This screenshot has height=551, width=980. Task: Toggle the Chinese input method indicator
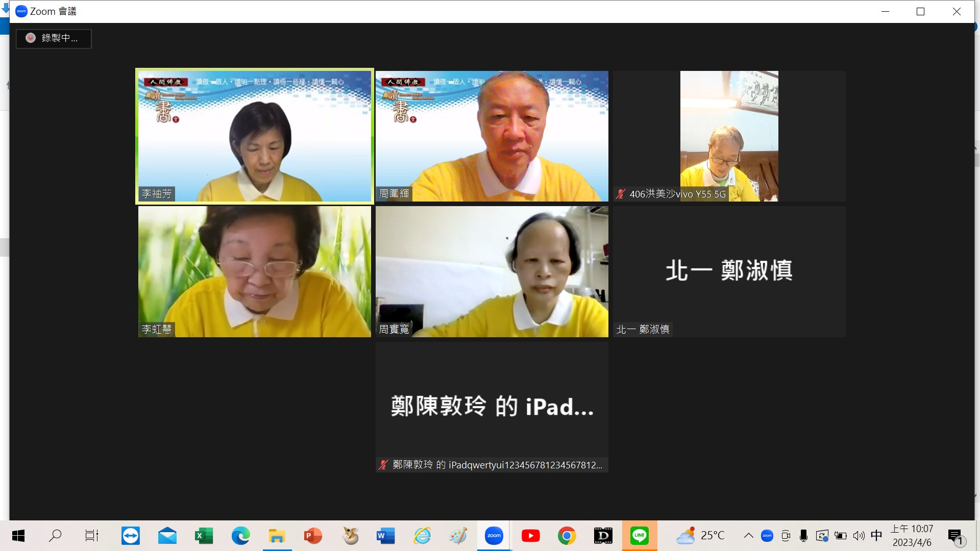[876, 536]
